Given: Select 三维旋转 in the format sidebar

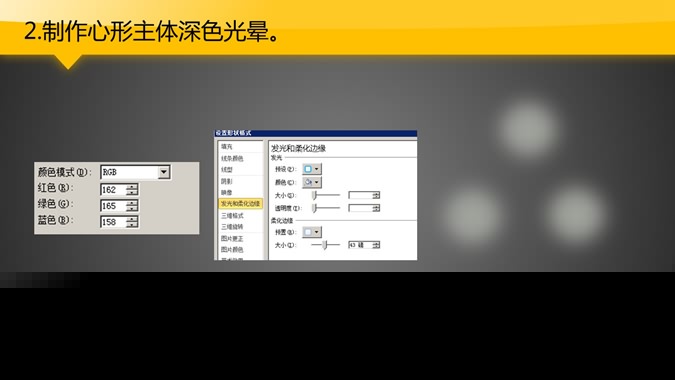Looking at the screenshot, I should coord(232,226).
